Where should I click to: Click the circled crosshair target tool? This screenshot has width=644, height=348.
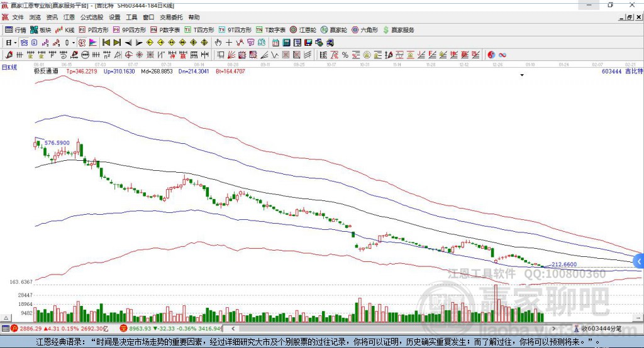128,55
